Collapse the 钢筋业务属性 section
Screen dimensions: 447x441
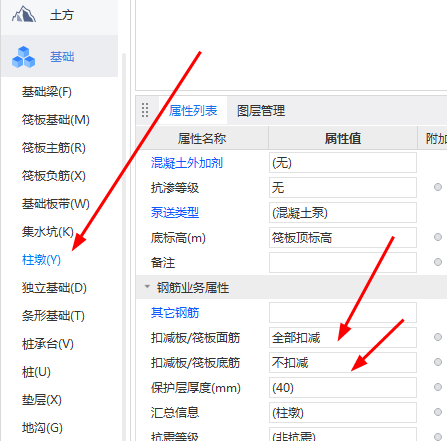(147, 287)
